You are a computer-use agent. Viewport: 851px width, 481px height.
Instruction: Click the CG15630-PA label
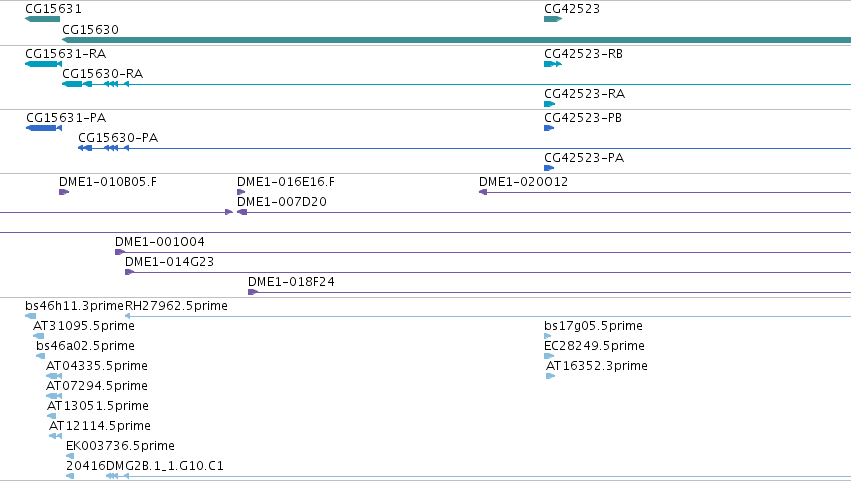(x=118, y=138)
